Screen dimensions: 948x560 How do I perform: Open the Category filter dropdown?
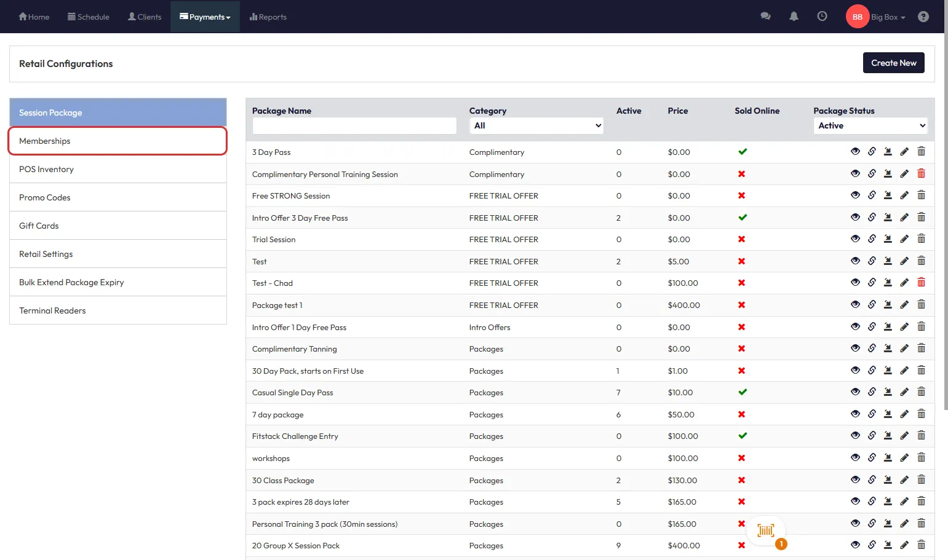[x=536, y=125]
